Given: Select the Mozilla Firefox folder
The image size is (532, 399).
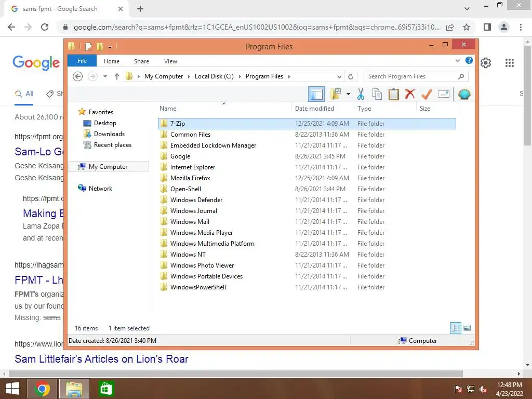Looking at the screenshot, I should (307, 178).
